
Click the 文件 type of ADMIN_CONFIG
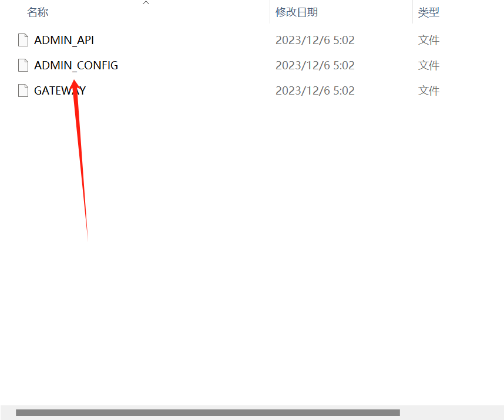(x=428, y=65)
